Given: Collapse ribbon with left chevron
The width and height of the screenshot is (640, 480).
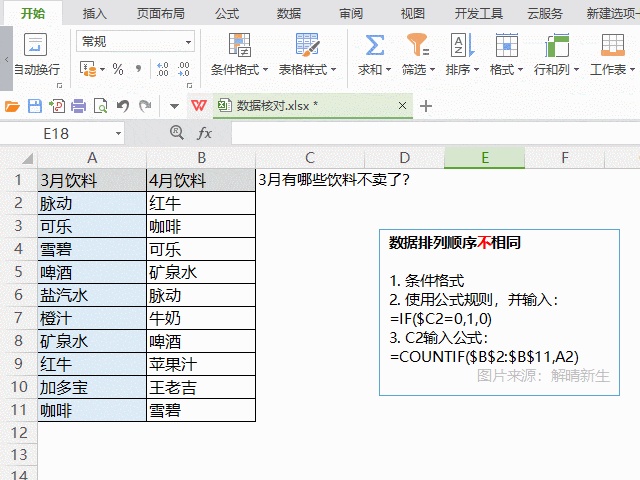Looking at the screenshot, I should point(6,59).
